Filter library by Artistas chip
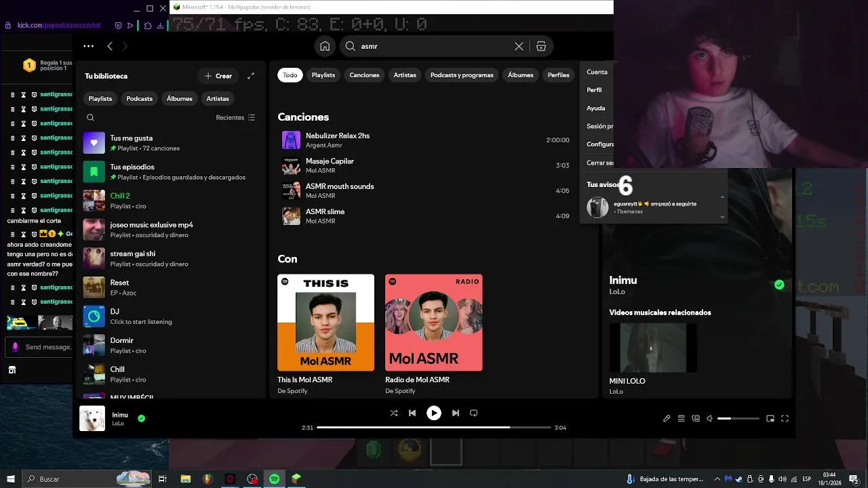Screen dimensions: 868x488 [x=218, y=98]
